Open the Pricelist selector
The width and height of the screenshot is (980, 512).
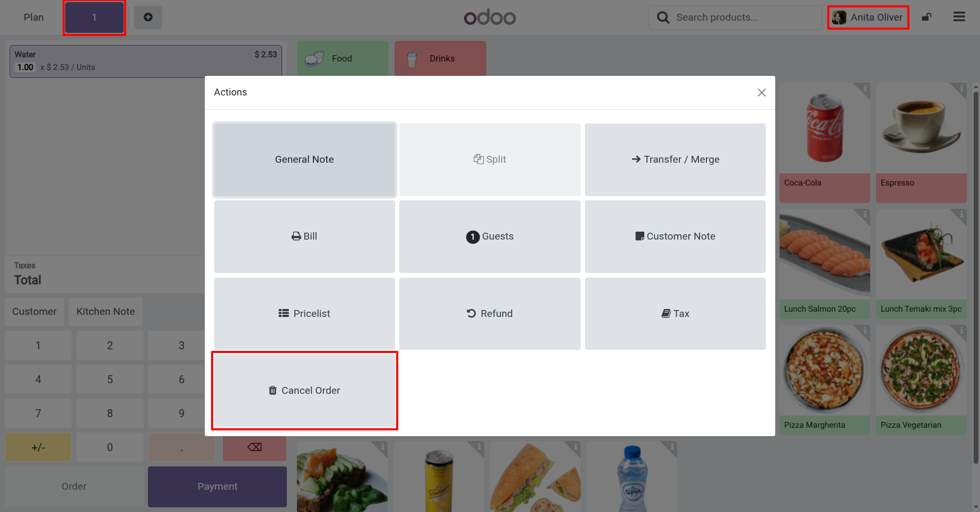click(304, 314)
